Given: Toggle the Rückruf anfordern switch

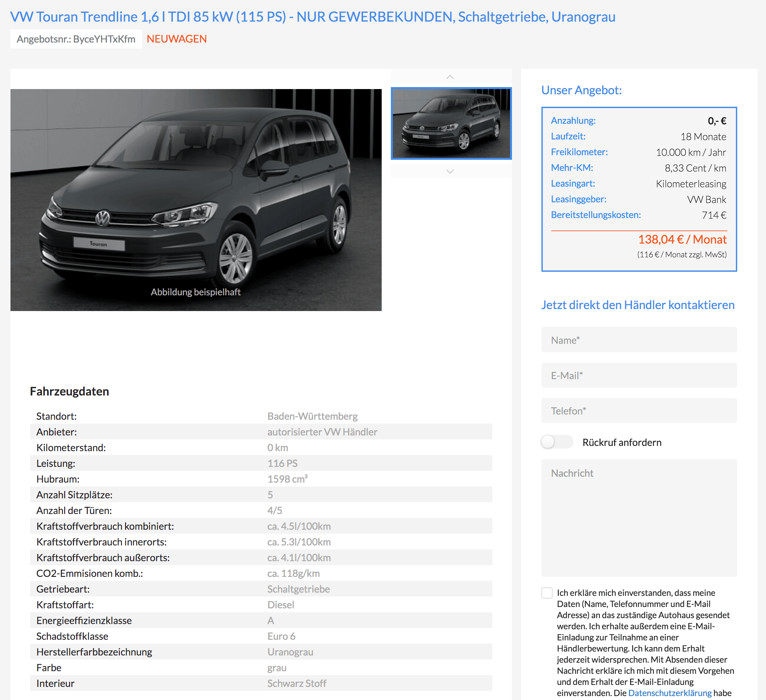Looking at the screenshot, I should pos(556,442).
